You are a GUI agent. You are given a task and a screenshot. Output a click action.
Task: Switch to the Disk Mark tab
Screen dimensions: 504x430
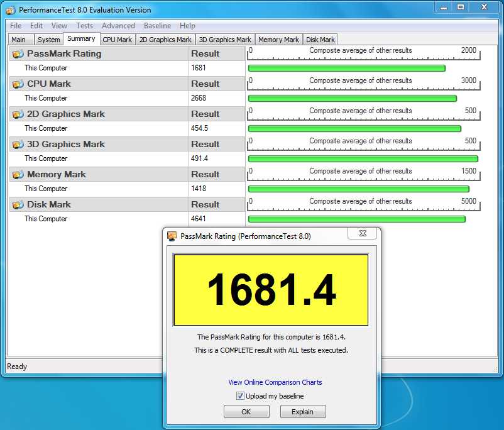click(320, 40)
